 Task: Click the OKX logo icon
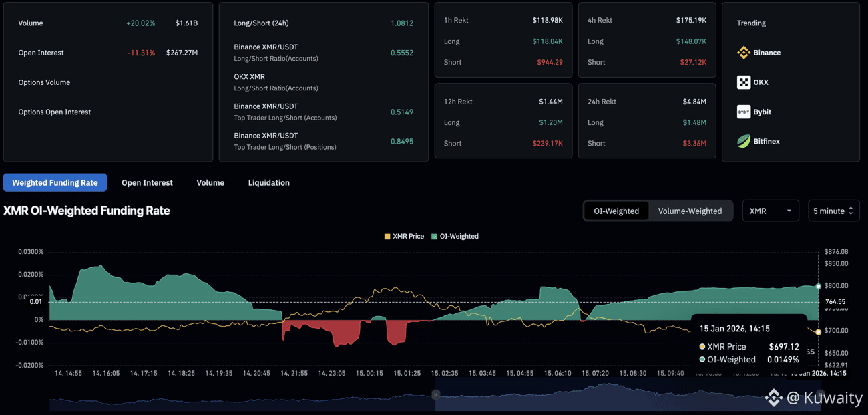743,82
